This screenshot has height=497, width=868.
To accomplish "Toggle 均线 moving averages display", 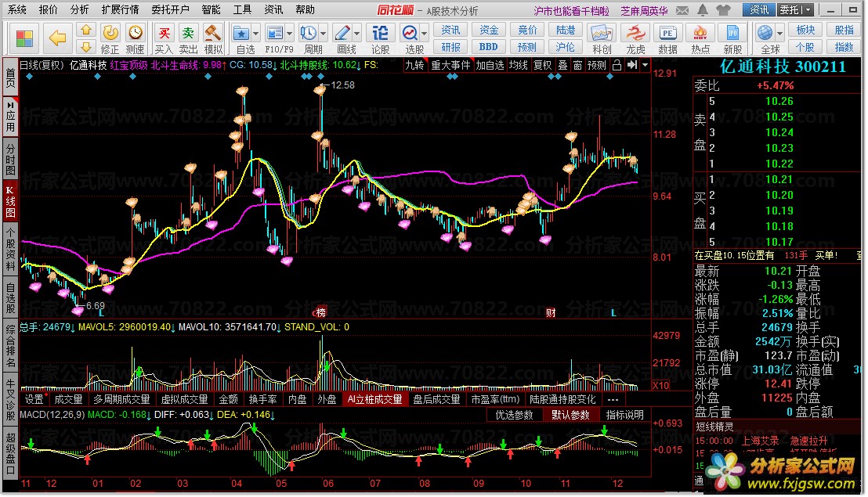I will pos(518,65).
